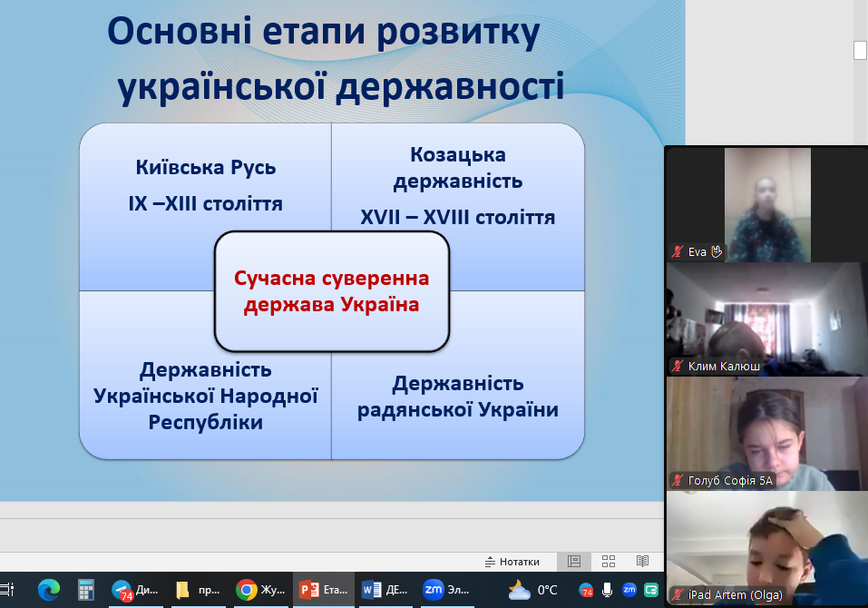Screen dimensions: 868x608
Task: Select the Eva video tile
Action: (766, 205)
